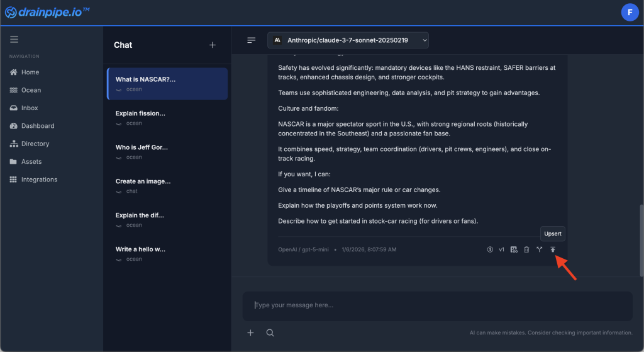Click the Upsert arrow icon
644x352 pixels.
point(553,250)
